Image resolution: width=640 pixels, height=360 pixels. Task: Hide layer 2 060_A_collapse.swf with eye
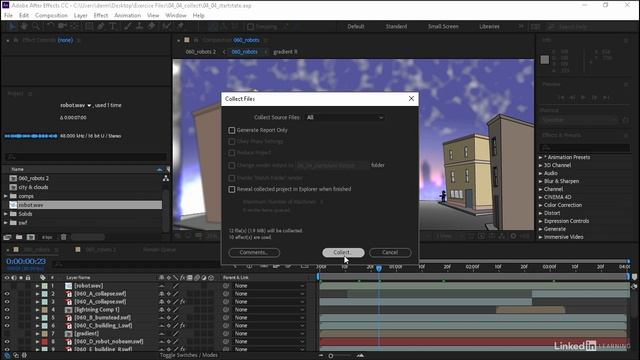tap(7, 294)
